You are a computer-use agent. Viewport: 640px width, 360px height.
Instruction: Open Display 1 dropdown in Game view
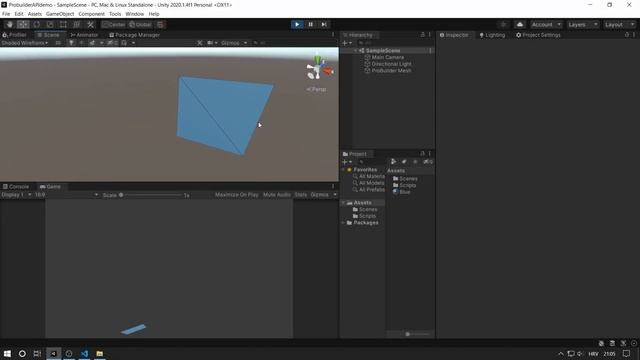pos(16,195)
